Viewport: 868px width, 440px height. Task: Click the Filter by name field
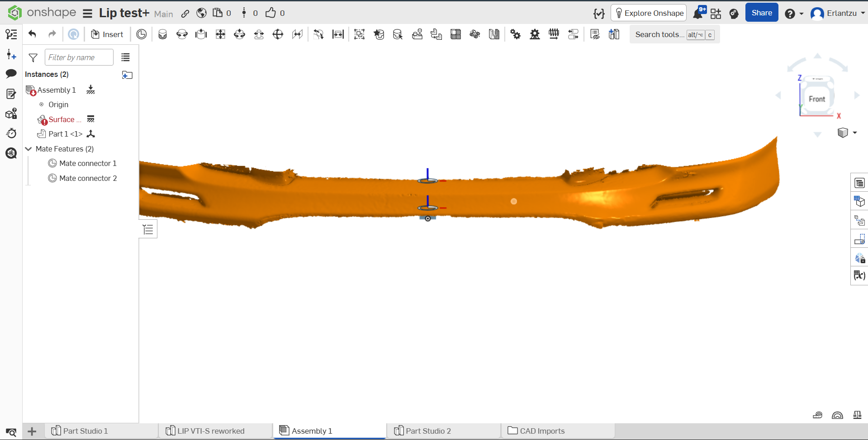coord(79,57)
